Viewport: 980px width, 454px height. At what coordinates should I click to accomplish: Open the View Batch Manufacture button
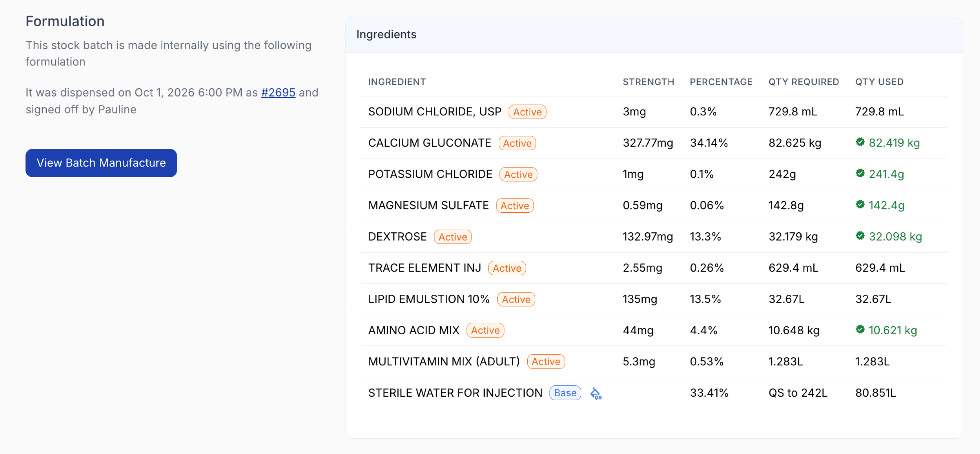click(101, 163)
